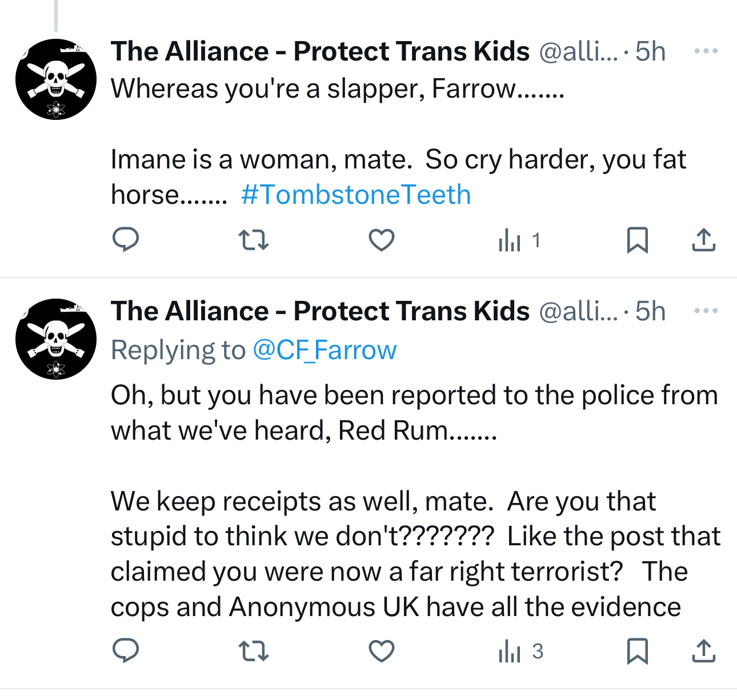
Task: Share the tweet about Anonymous UK evidence
Action: [x=703, y=651]
